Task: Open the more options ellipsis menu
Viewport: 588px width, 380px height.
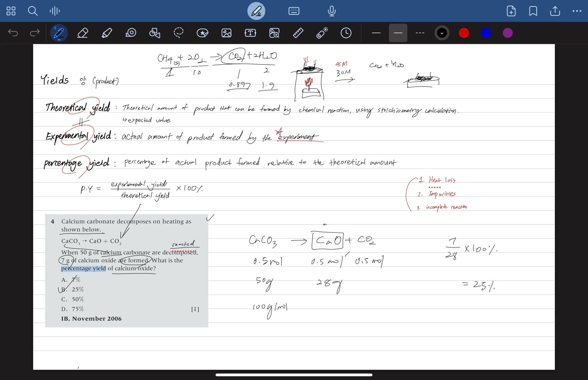Action: click(577, 11)
